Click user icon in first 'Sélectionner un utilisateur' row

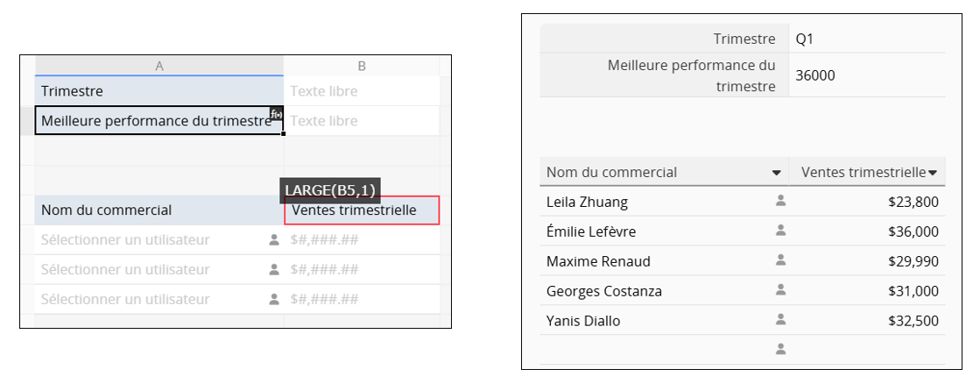point(274,239)
